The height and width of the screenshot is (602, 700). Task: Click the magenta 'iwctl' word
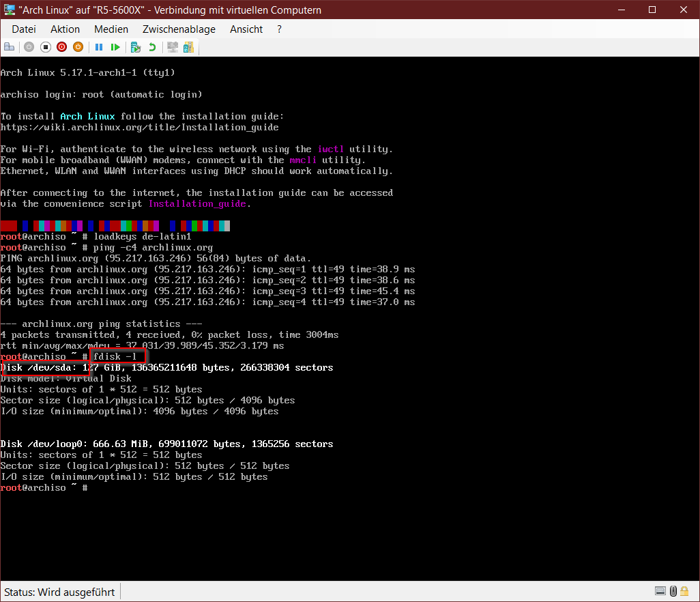[x=331, y=149]
